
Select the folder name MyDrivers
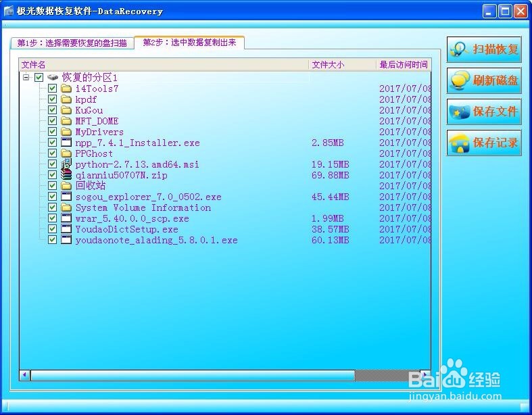(99, 132)
